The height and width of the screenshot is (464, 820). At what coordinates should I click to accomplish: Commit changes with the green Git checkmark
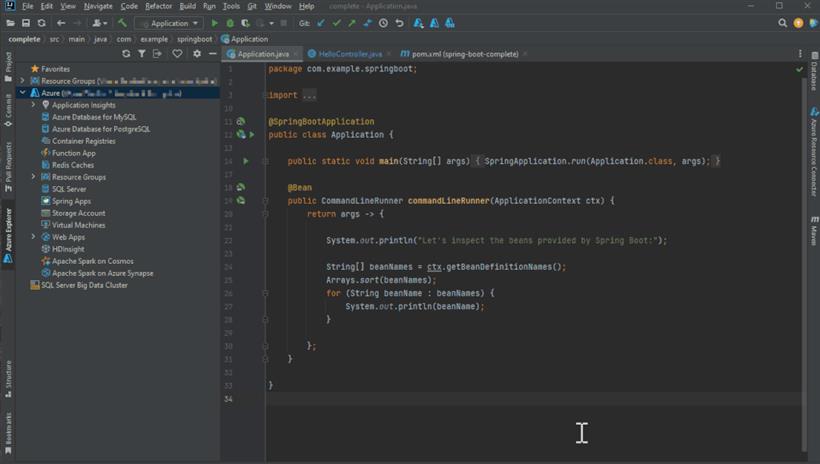click(x=337, y=23)
